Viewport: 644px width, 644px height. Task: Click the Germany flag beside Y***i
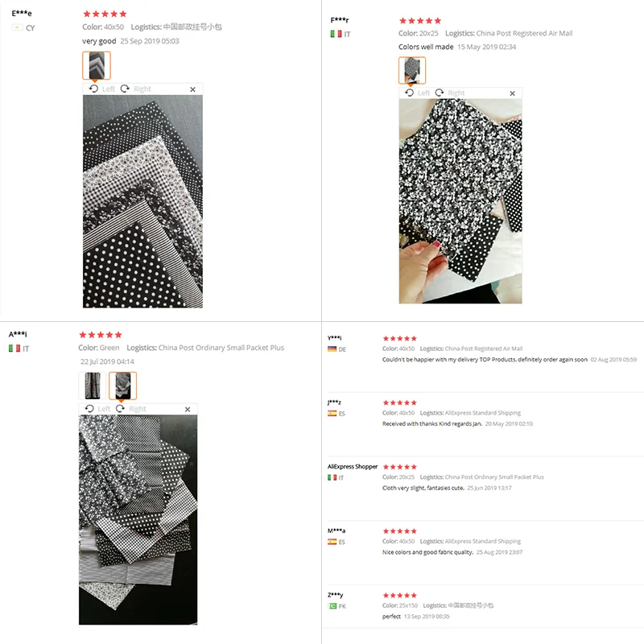coord(332,349)
